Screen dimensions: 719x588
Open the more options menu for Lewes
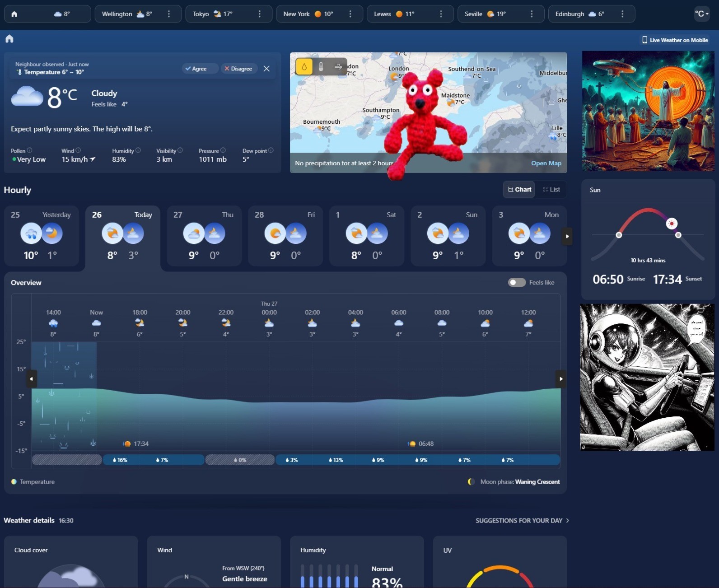441,14
